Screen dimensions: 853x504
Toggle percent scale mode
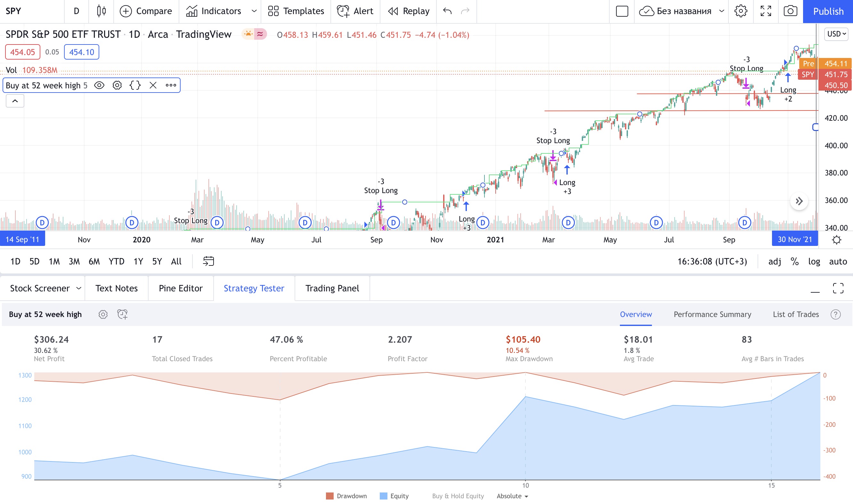[795, 261]
